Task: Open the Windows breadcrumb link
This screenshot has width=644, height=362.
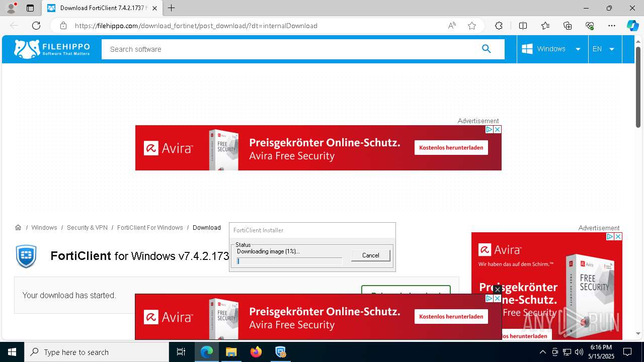Action: tap(44, 228)
